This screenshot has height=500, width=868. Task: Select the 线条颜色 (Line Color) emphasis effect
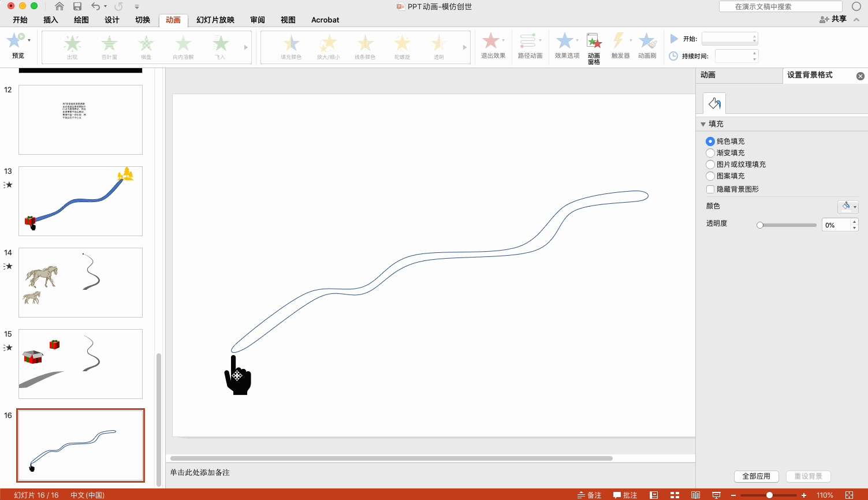point(365,47)
